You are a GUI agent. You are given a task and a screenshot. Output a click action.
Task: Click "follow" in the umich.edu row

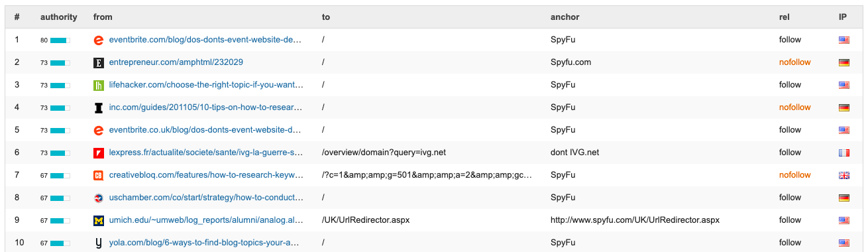[790, 220]
